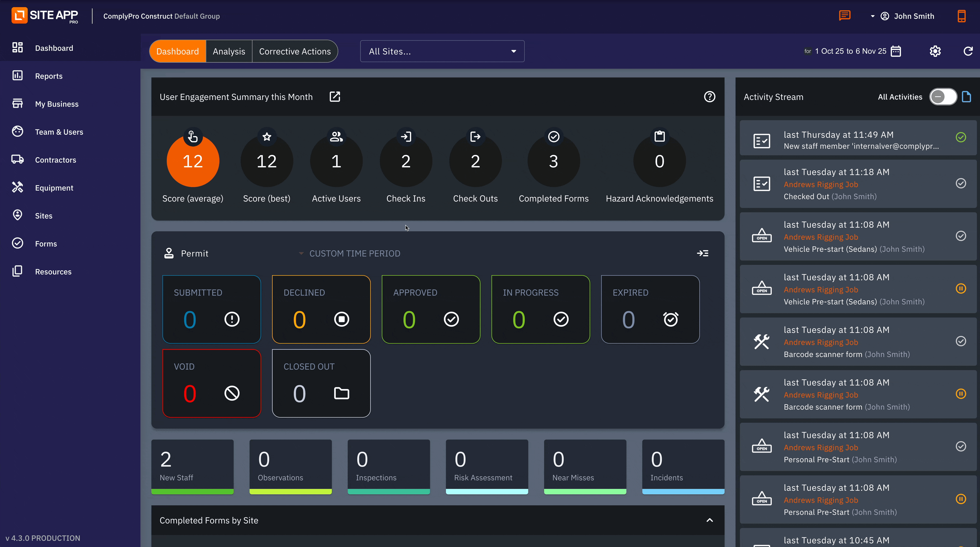The image size is (980, 547).
Task: Collapse the Completed Forms by Site section
Action: [709, 520]
